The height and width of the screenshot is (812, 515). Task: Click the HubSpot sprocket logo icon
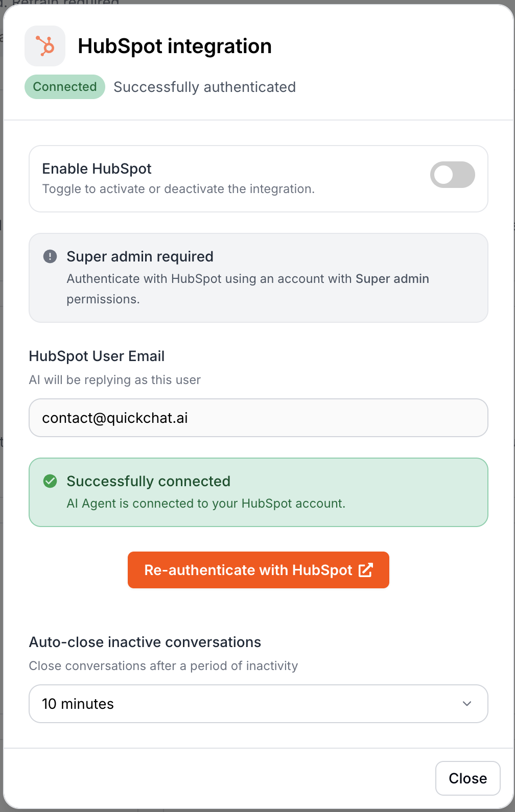[x=45, y=46]
